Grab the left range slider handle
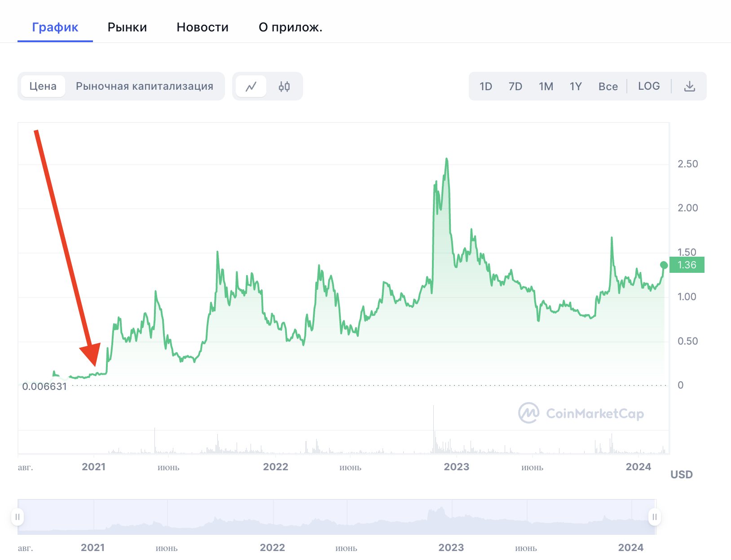Image resolution: width=731 pixels, height=560 pixels. [x=18, y=517]
